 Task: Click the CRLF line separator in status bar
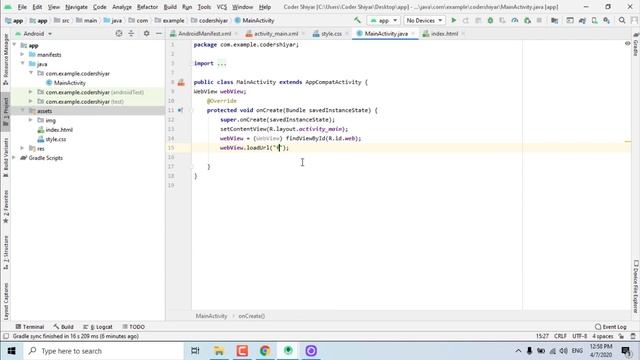(560, 336)
